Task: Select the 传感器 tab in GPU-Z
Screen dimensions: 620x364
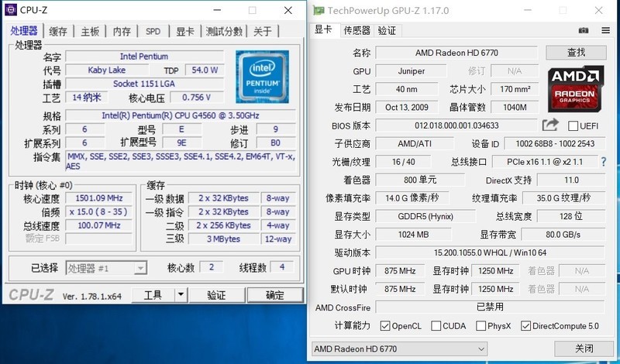Action: coord(356,30)
